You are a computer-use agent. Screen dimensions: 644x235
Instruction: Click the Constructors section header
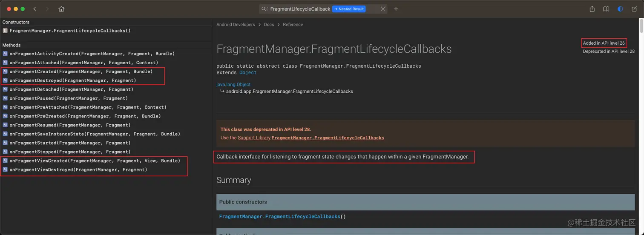16,22
